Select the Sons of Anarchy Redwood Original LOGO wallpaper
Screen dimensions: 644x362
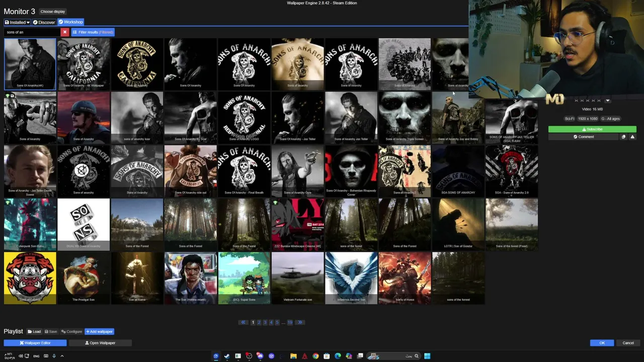pyautogui.click(x=244, y=117)
